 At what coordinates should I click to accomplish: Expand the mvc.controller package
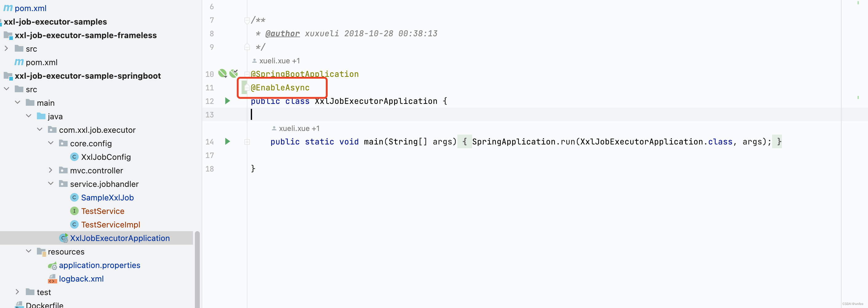[x=50, y=170]
